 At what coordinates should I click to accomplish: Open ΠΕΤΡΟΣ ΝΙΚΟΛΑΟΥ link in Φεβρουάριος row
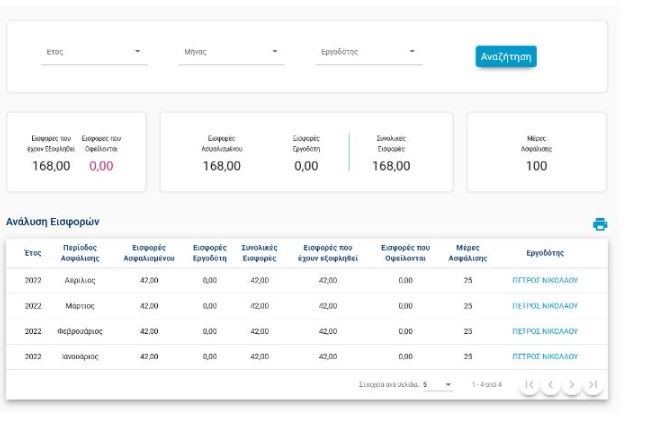[544, 331]
